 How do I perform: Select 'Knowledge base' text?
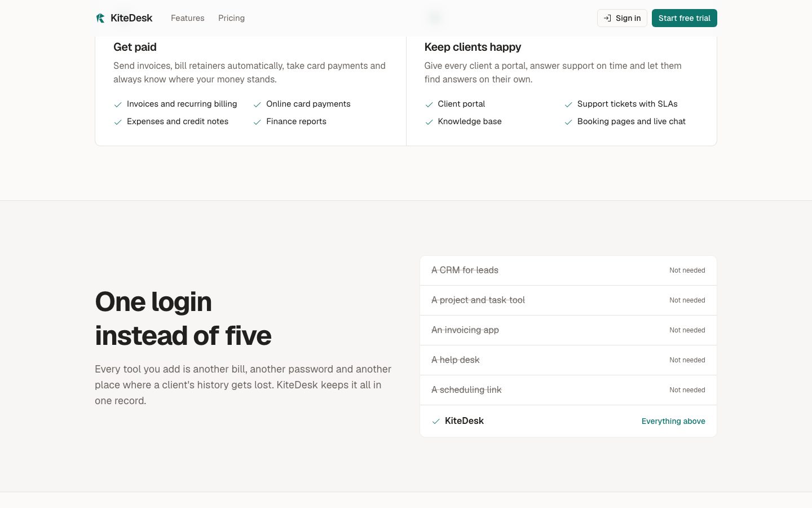(470, 121)
